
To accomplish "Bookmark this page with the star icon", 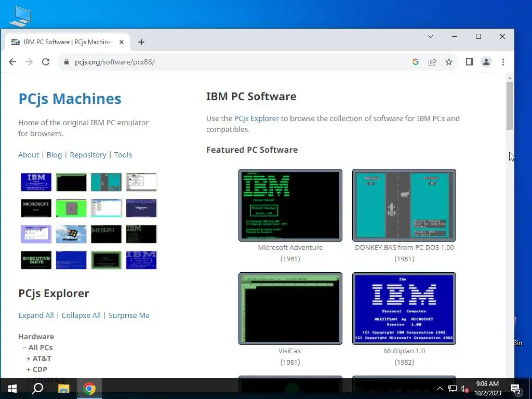I will (x=449, y=62).
